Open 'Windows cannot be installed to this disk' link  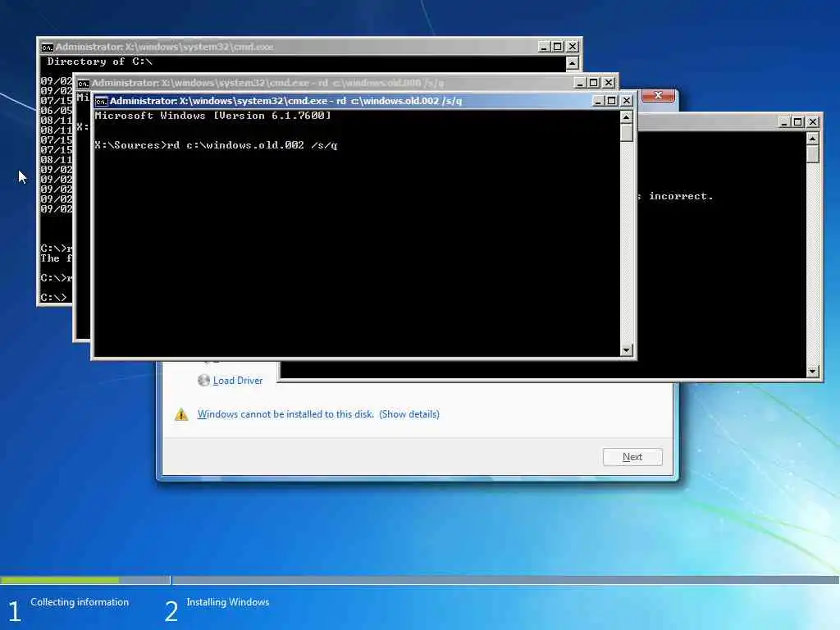(x=285, y=414)
